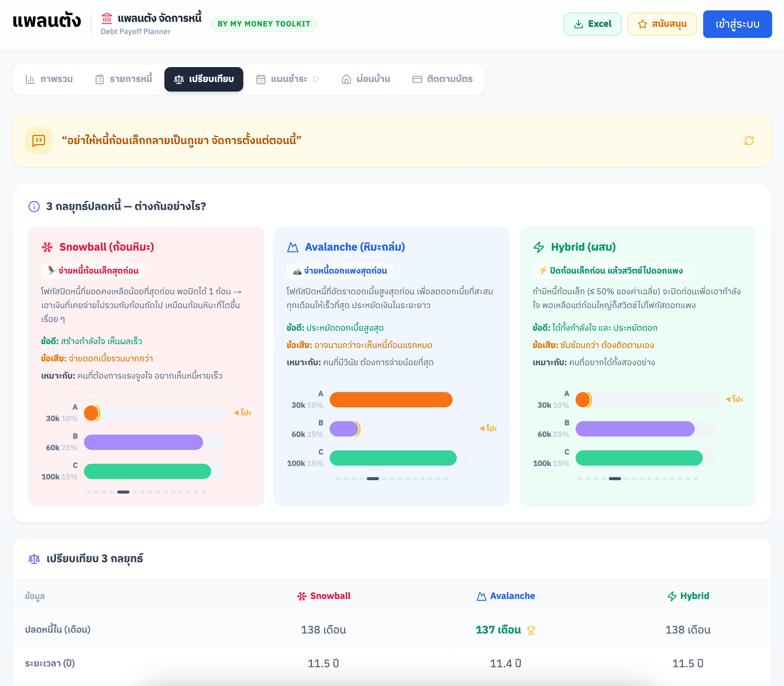The width and height of the screenshot is (784, 686).
Task: Click the Hybrid lightning icon in card
Action: [x=539, y=247]
